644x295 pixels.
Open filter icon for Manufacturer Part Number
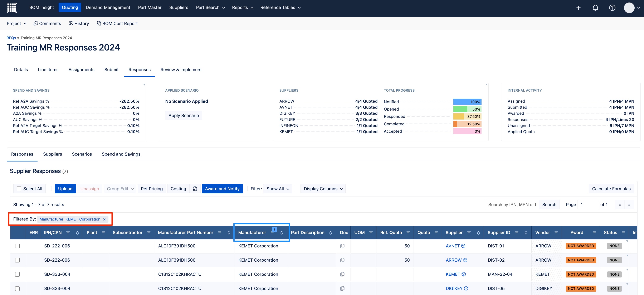tap(220, 232)
